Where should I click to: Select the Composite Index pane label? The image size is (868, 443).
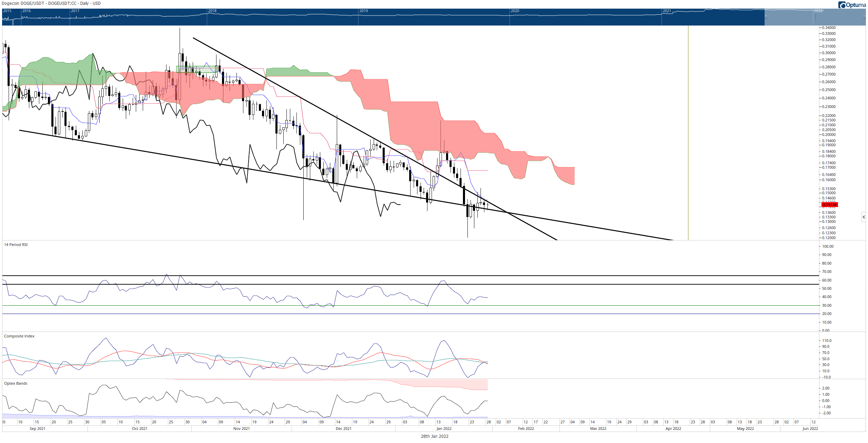click(19, 336)
